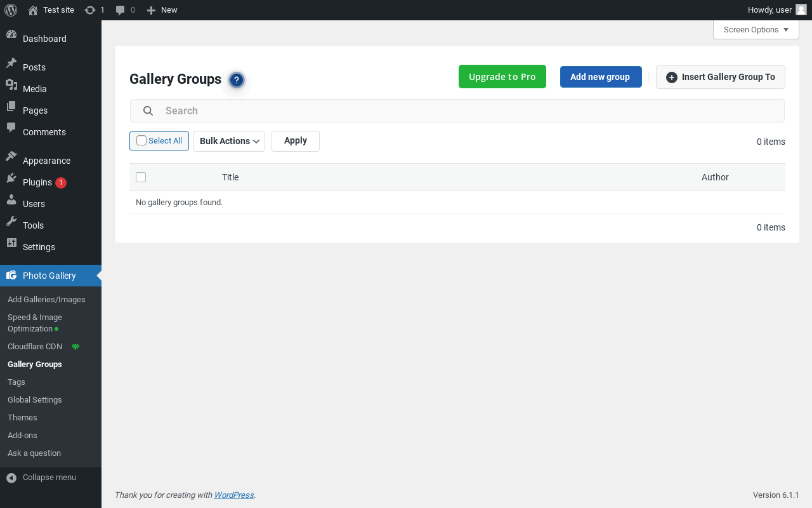
Task: Click the Comments sidebar bubble icon
Action: coord(11,128)
